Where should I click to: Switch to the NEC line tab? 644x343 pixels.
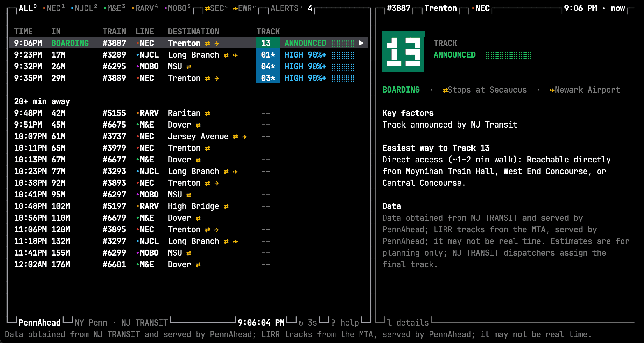pyautogui.click(x=54, y=8)
